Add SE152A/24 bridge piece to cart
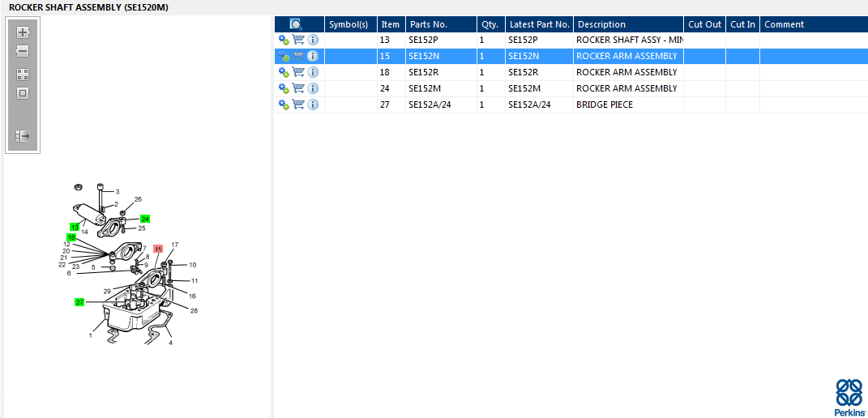This screenshot has width=868, height=418. 298,104
